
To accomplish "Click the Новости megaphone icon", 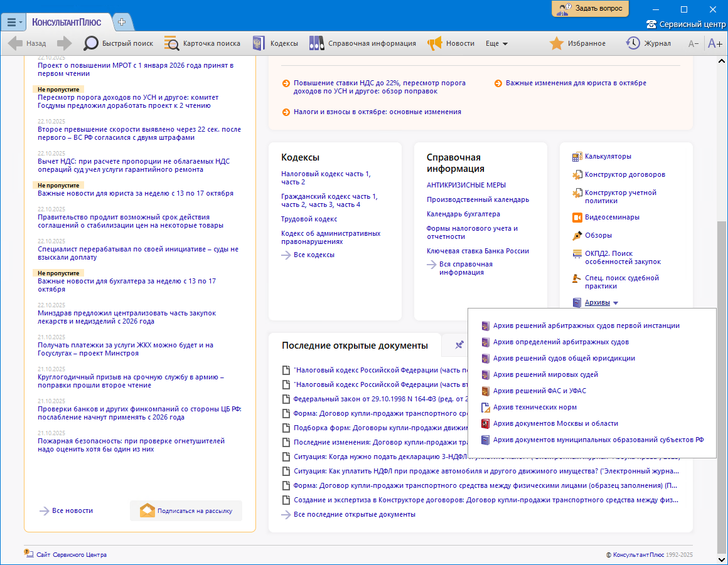I will click(434, 43).
